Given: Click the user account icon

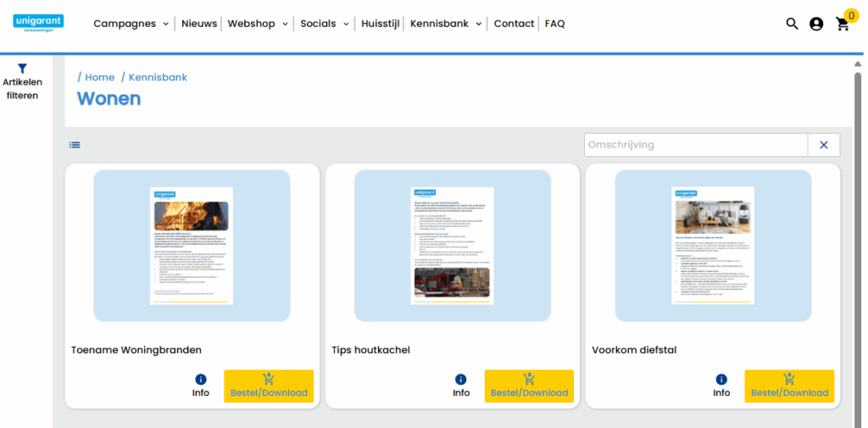Looking at the screenshot, I should [x=816, y=24].
